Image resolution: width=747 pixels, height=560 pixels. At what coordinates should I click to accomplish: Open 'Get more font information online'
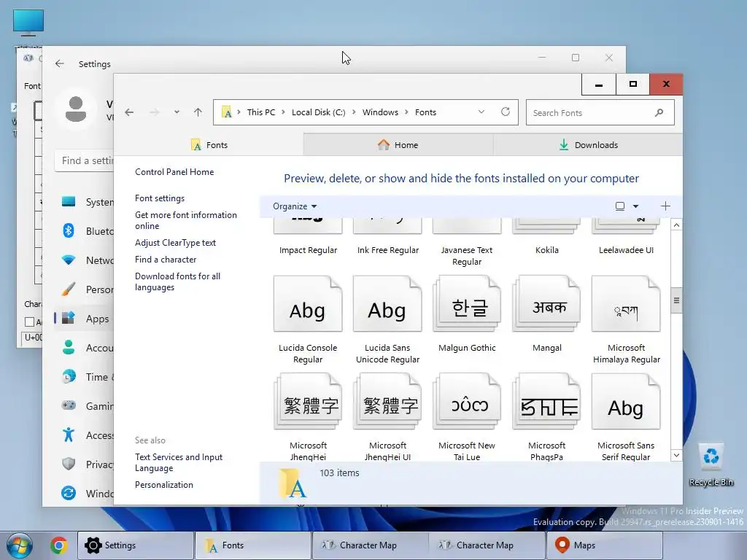click(x=186, y=220)
